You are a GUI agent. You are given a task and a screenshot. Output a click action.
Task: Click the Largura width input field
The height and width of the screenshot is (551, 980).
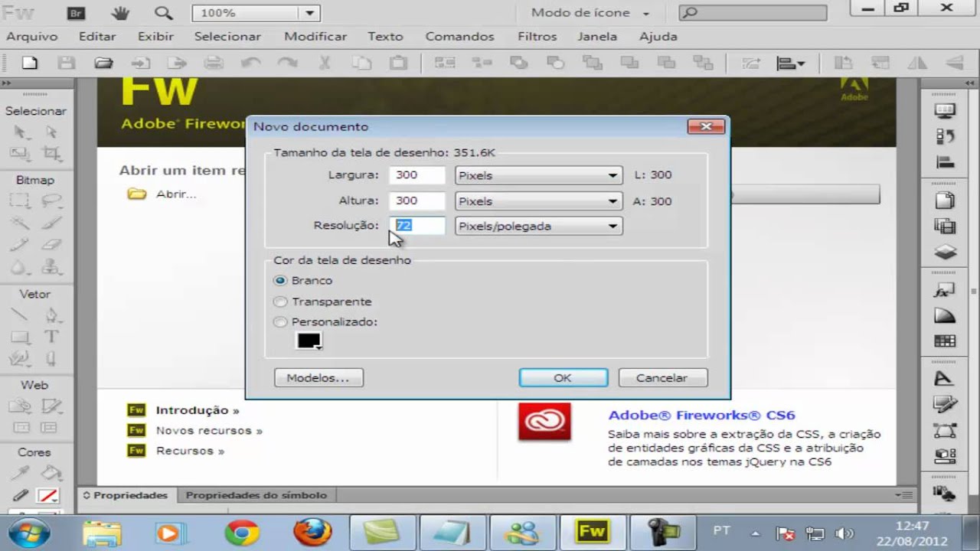pyautogui.click(x=416, y=175)
